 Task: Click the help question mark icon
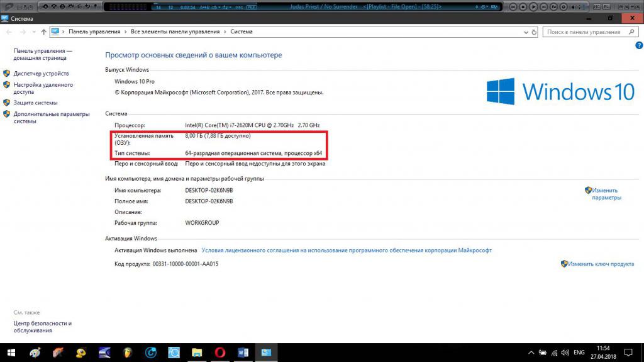coord(639,45)
